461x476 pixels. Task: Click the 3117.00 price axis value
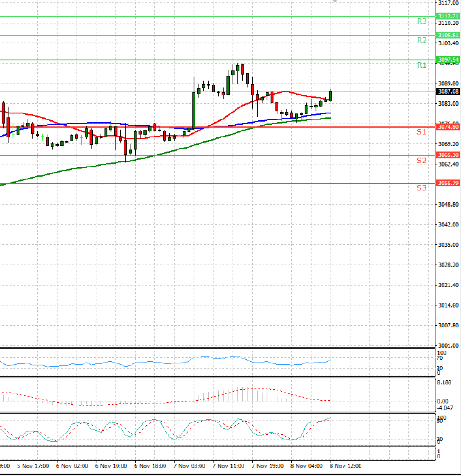tap(449, 3)
